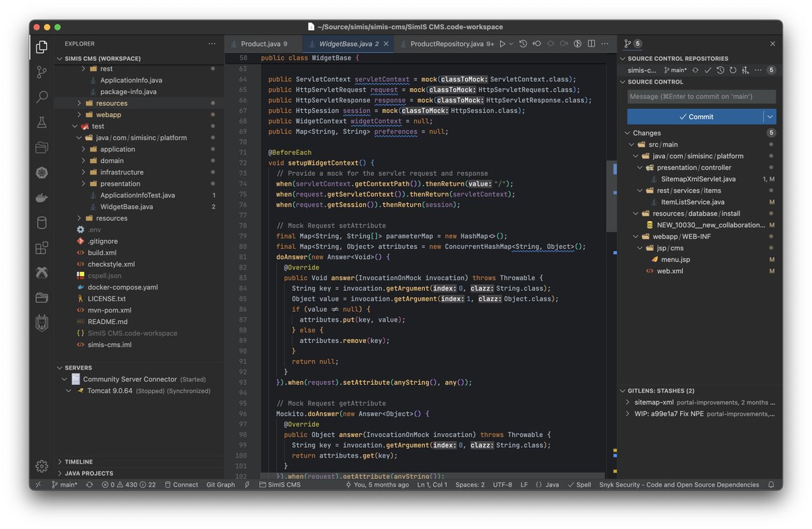Click Snyk Security status bar entry
812x529 pixels.
679,484
